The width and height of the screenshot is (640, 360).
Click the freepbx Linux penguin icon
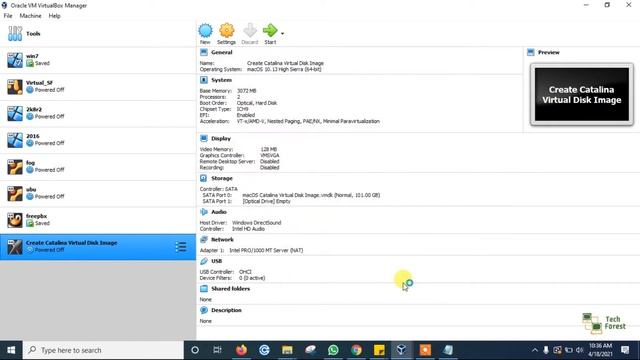click(15, 220)
